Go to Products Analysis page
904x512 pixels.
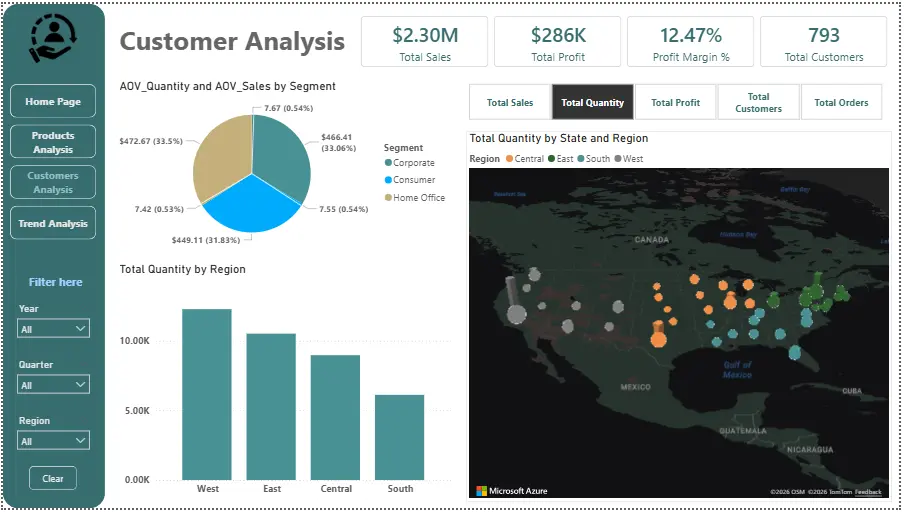pyautogui.click(x=53, y=142)
